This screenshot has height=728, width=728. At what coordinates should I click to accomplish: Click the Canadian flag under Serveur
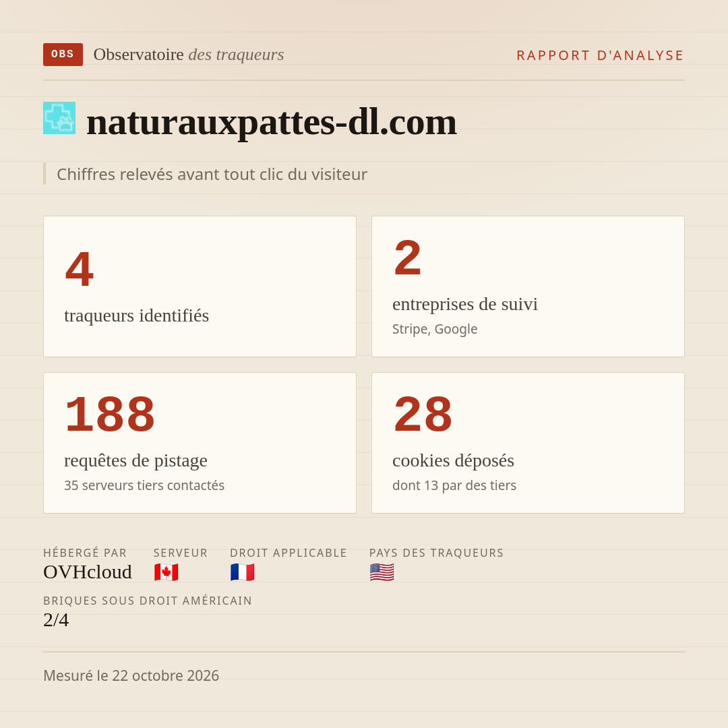(x=166, y=572)
